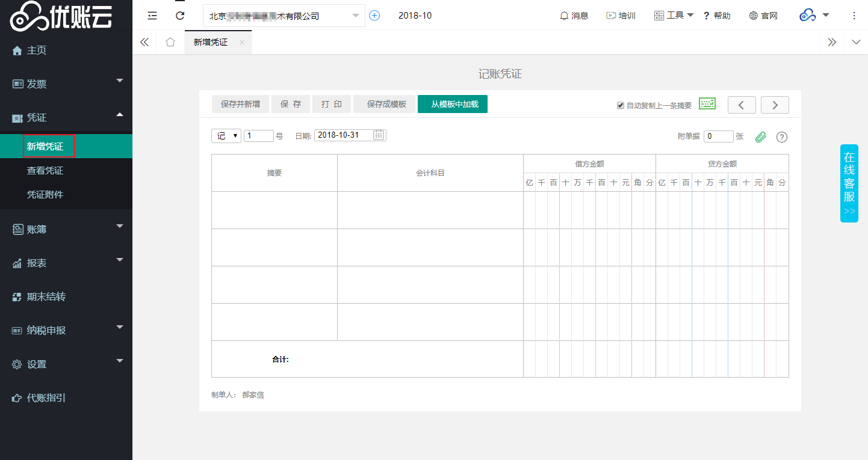This screenshot has height=460, width=868.
Task: Click 从模板中加载 button
Action: (x=453, y=104)
